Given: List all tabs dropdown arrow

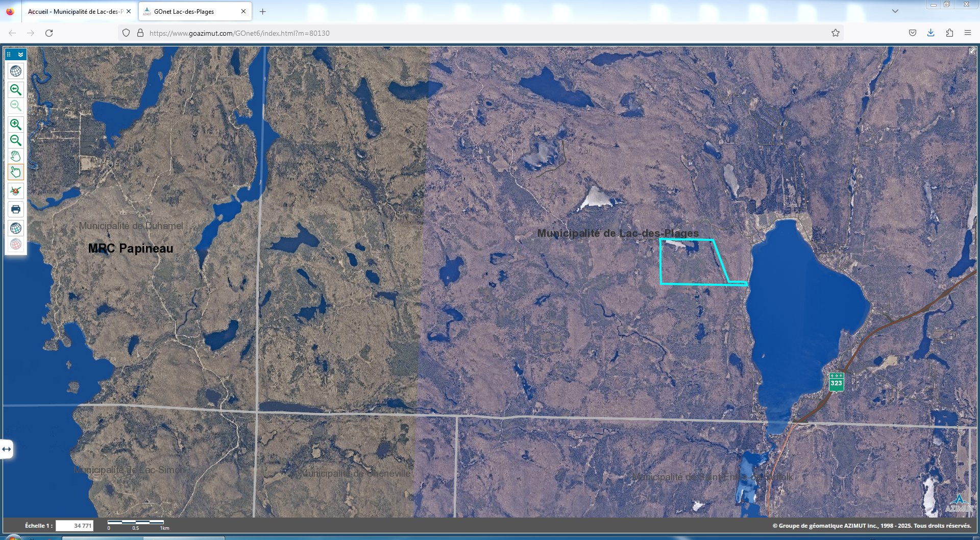Looking at the screenshot, I should pos(895,11).
